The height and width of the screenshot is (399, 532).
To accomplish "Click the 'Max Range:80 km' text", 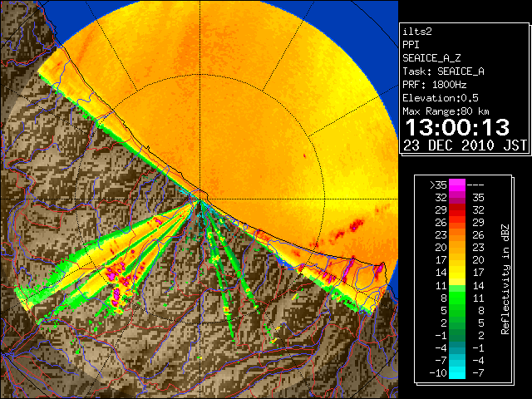I will tap(446, 111).
